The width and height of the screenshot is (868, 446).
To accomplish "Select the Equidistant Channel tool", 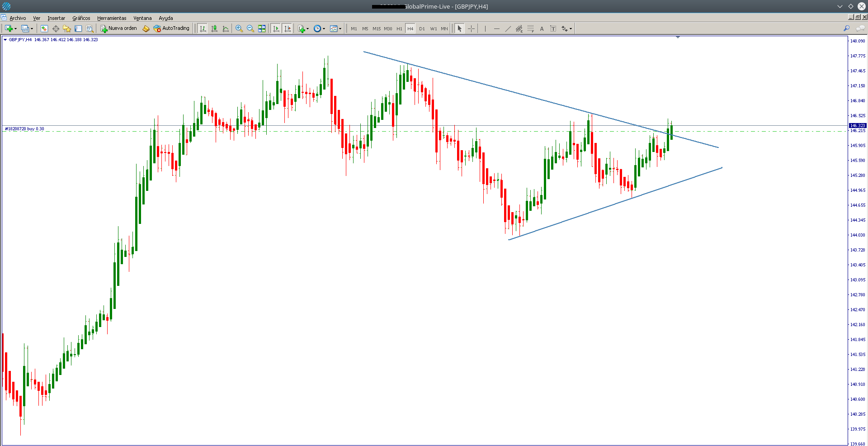I will pos(519,28).
